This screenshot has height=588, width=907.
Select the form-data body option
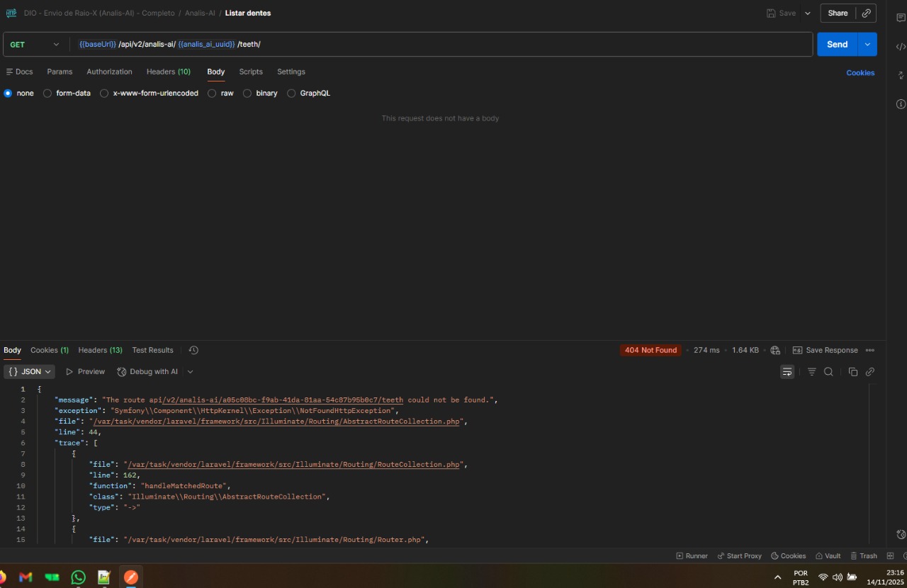pos(47,94)
